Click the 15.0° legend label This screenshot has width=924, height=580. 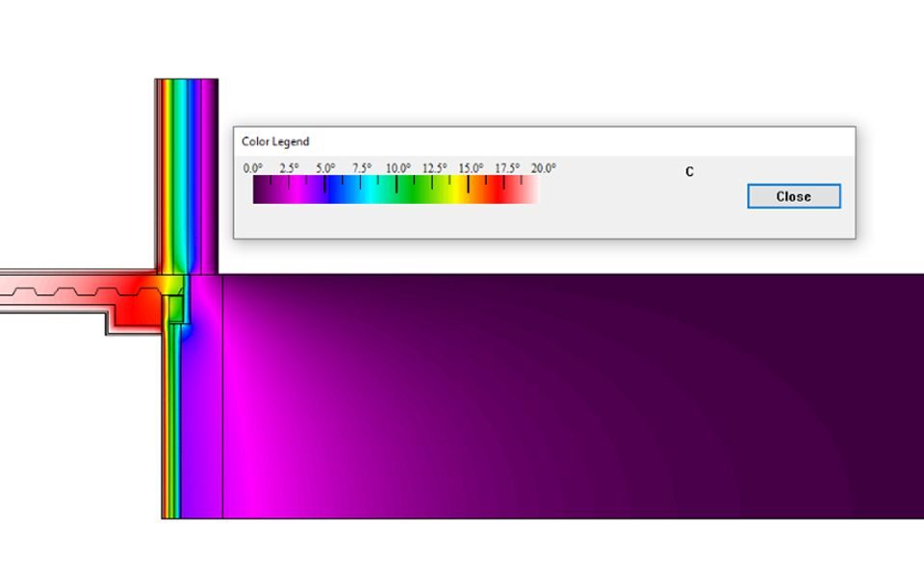click(471, 168)
